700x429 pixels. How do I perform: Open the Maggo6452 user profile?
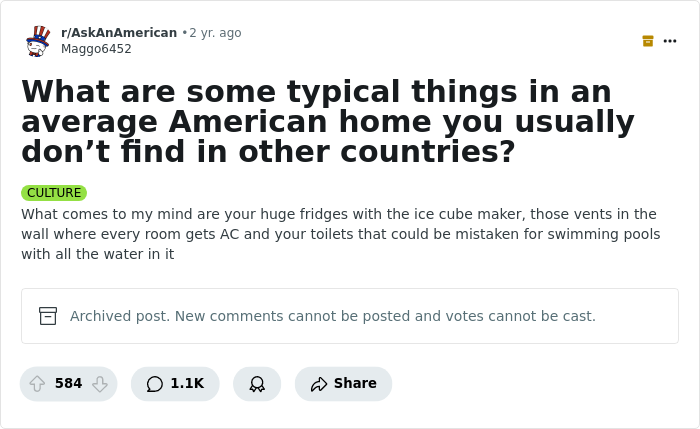96,49
